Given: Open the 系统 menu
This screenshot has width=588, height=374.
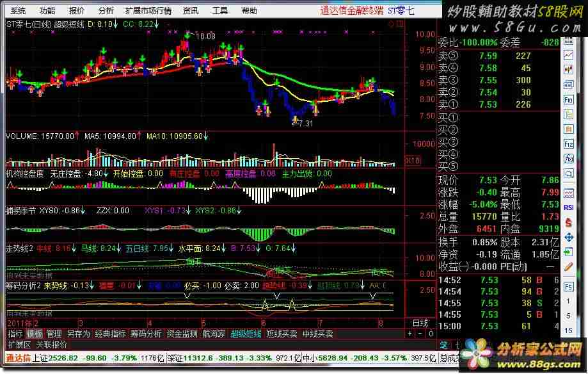Looking at the screenshot, I should coord(18,10).
